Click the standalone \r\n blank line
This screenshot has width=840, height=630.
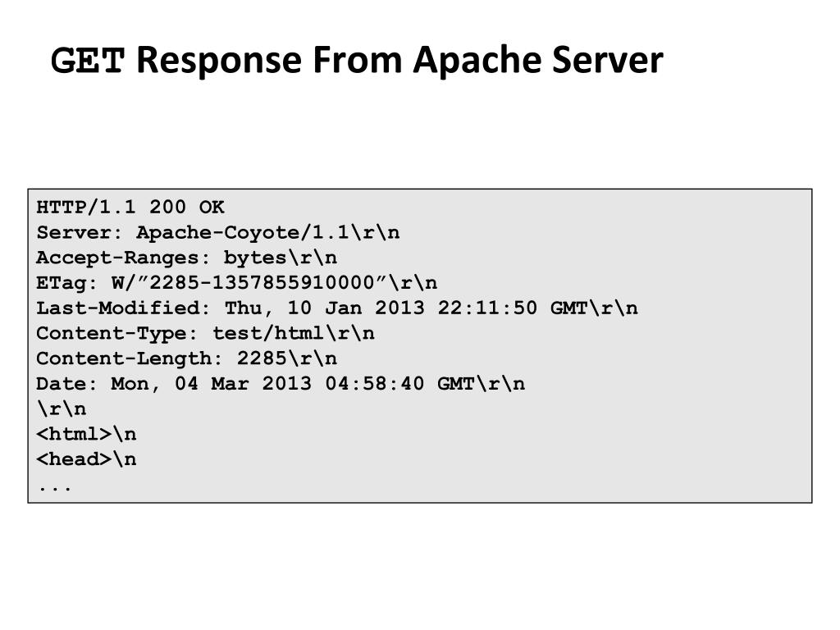pyautogui.click(x=61, y=409)
